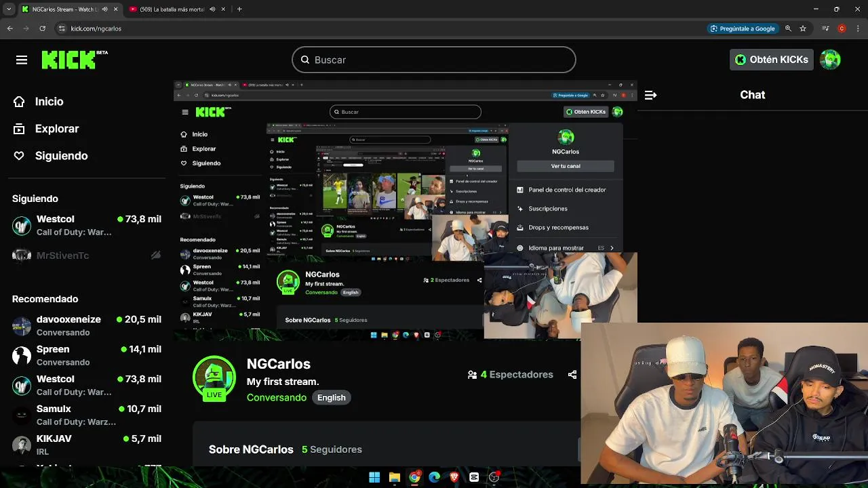Open the Windows Start button

click(374, 477)
